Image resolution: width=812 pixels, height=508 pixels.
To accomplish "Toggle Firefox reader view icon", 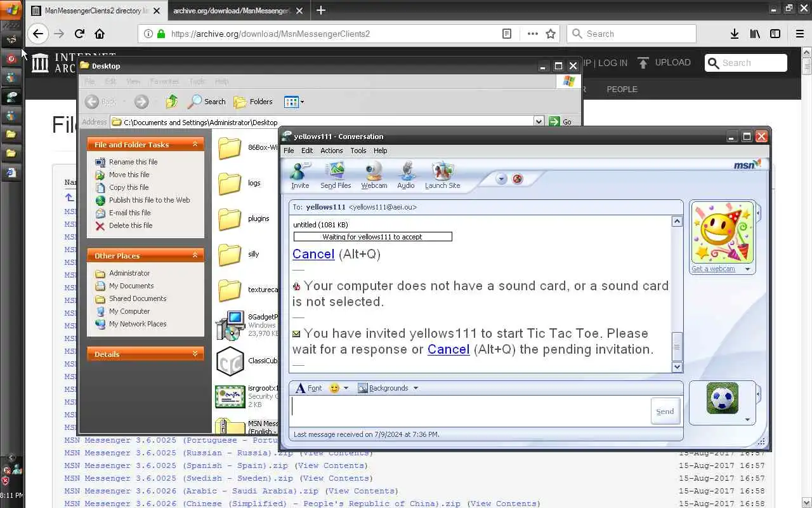I will coord(507,34).
